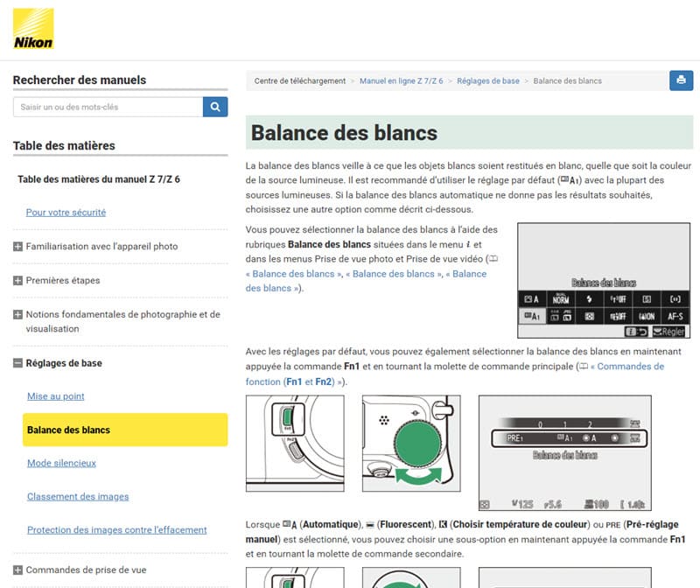Click the i-menu screen illustration
The height and width of the screenshot is (588, 700).
point(604,281)
